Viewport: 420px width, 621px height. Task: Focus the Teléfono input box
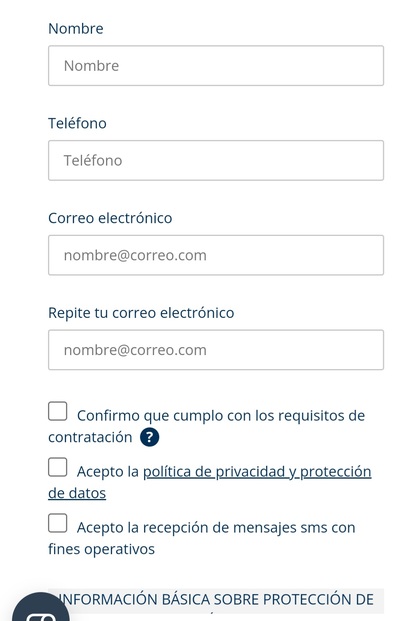click(x=216, y=160)
